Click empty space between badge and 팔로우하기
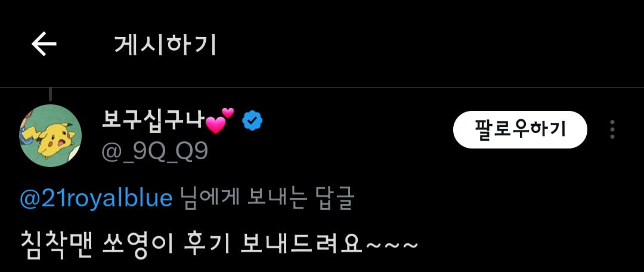The width and height of the screenshot is (644, 272). click(x=357, y=129)
